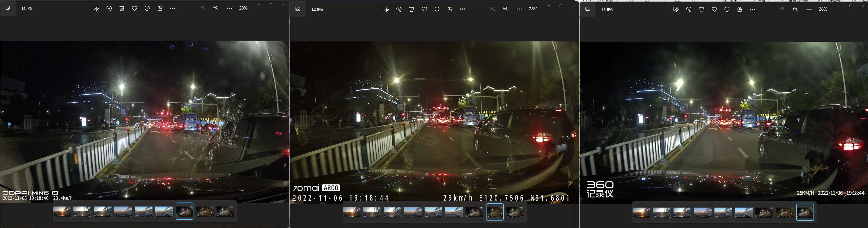Image resolution: width=868 pixels, height=228 pixels.
Task: Favorite the photo in L3.JPG window
Action: click(x=714, y=10)
